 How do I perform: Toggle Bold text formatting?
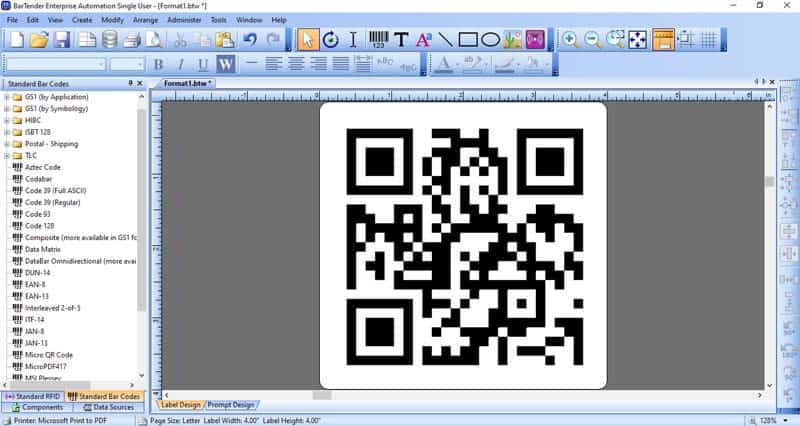[158, 65]
